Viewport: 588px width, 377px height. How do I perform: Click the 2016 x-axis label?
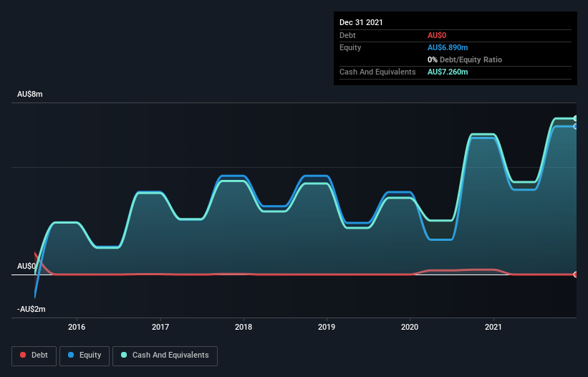(x=77, y=327)
